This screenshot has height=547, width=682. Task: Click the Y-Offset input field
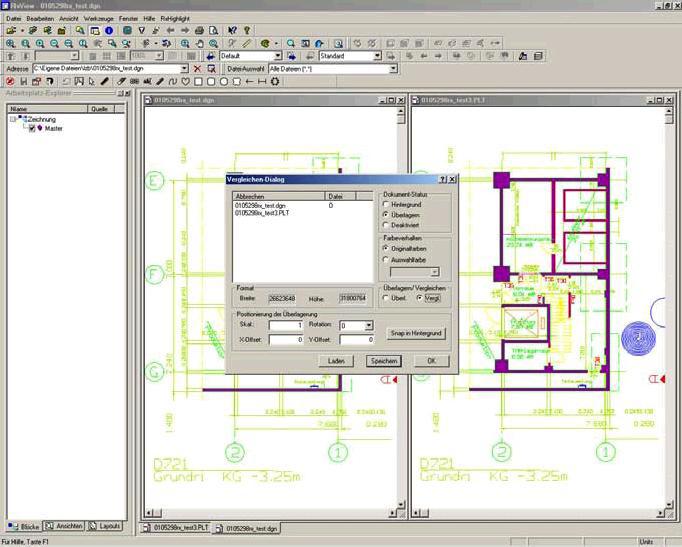pos(356,340)
